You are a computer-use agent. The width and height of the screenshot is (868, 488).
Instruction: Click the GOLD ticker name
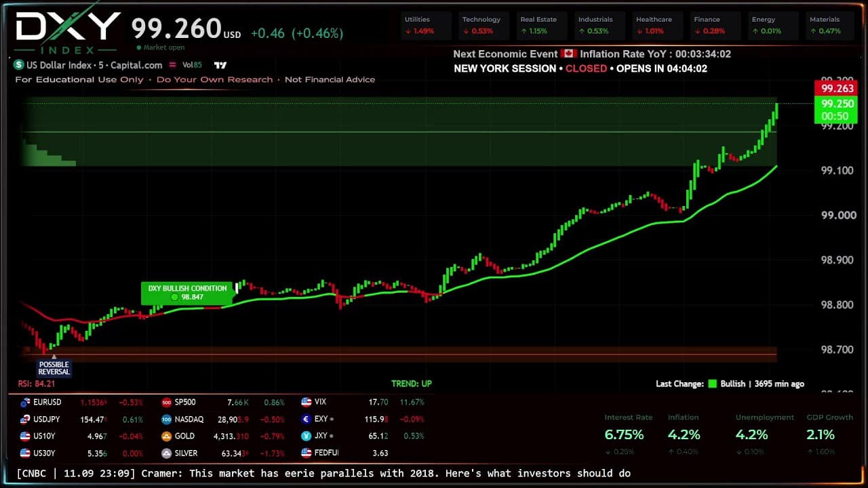coord(184,436)
